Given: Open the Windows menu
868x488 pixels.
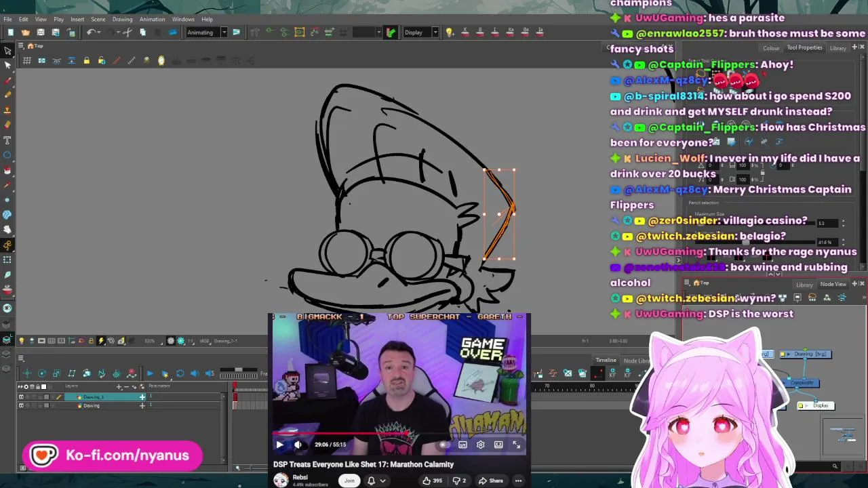Looking at the screenshot, I should (183, 19).
